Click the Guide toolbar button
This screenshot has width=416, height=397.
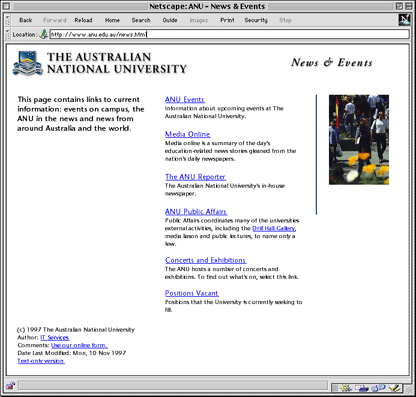pyautogui.click(x=170, y=20)
